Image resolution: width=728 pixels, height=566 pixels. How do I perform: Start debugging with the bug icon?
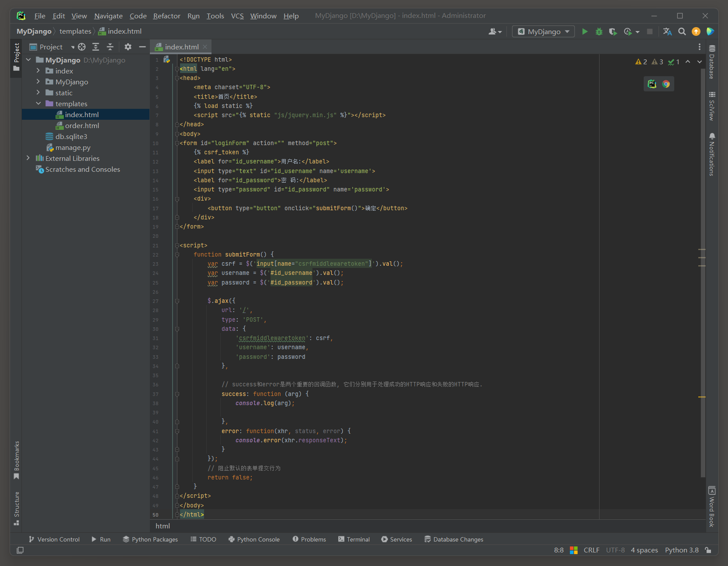599,31
